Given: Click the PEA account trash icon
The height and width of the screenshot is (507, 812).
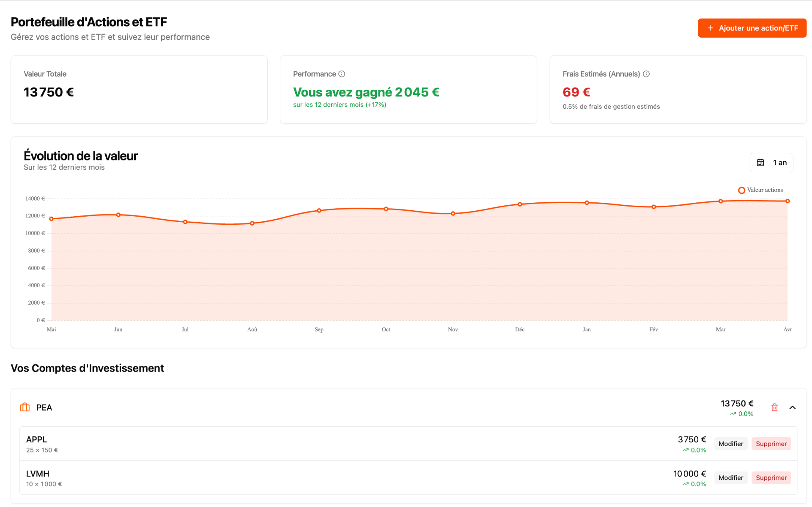Looking at the screenshot, I should tap(774, 407).
